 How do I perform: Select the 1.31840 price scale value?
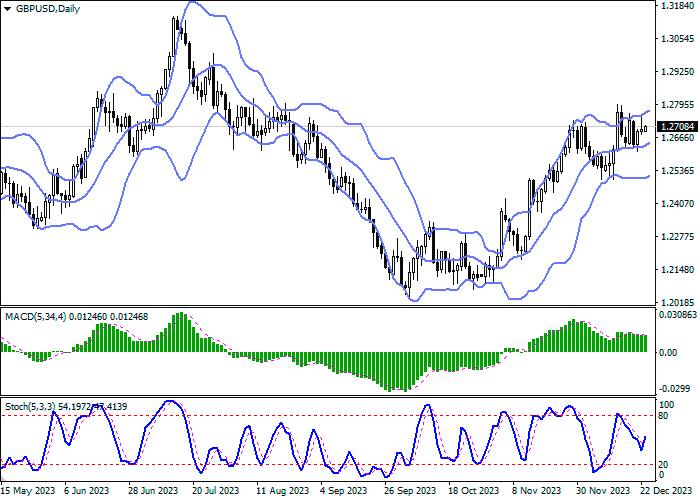[678, 6]
